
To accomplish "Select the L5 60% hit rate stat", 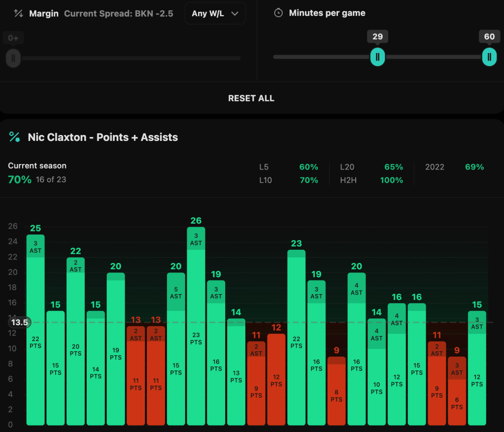I will 288,167.
